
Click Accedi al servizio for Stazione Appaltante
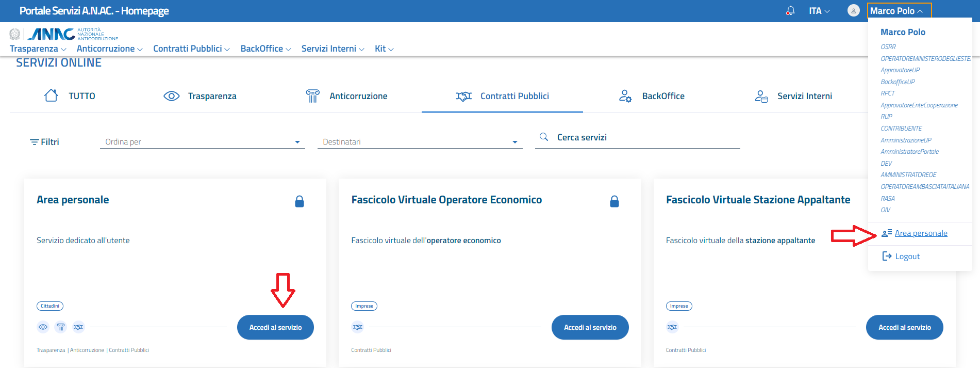[x=905, y=327]
